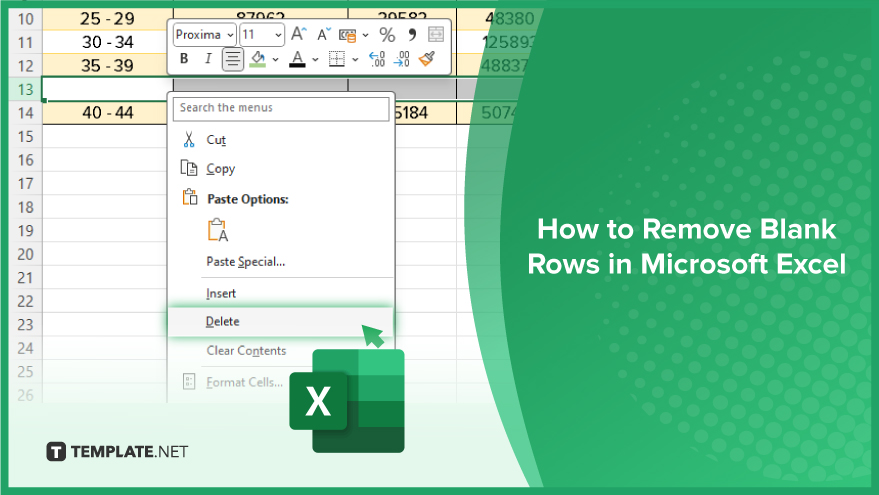Viewport: 879px width, 495px height.
Task: Click the Search the menus field
Action: tap(281, 108)
